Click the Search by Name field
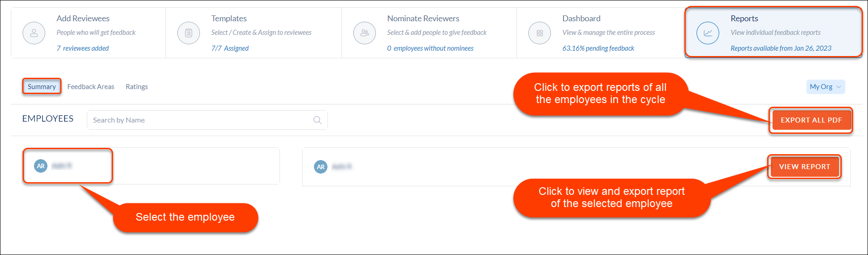The image size is (868, 255). point(207,120)
